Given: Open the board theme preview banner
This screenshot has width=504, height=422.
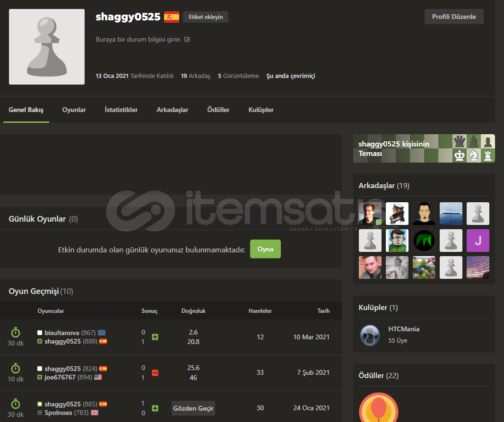Looking at the screenshot, I should [x=424, y=148].
